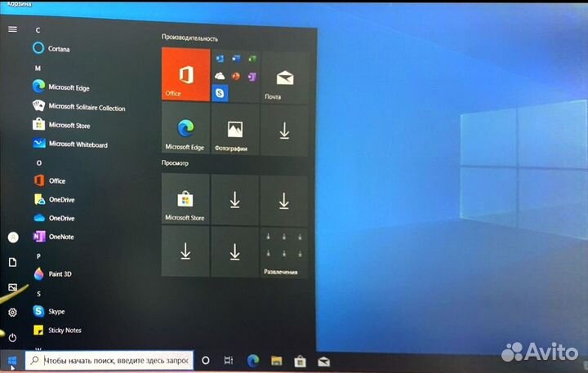This screenshot has height=373, width=588.
Task: Open Settings gear in Start sidebar
Action: 12,312
